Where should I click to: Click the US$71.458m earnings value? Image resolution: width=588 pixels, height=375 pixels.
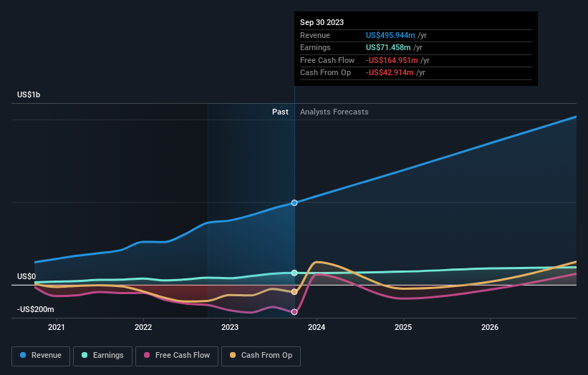[388, 47]
